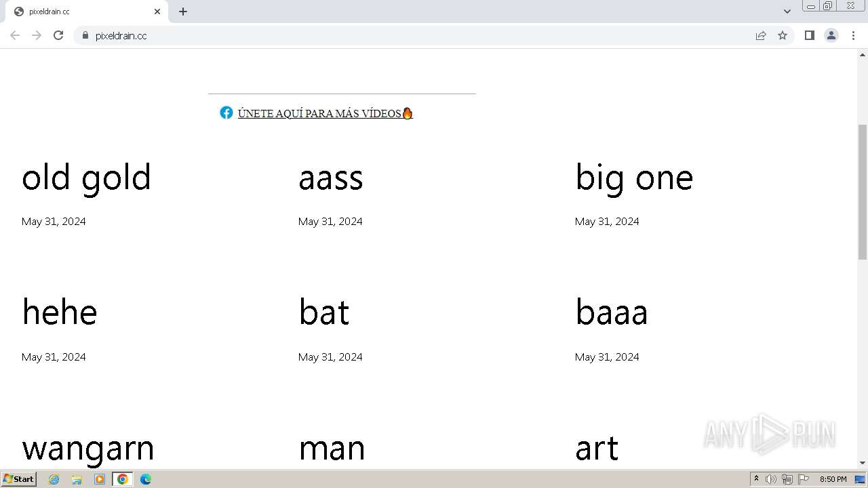Click the show desktop button

[861, 479]
